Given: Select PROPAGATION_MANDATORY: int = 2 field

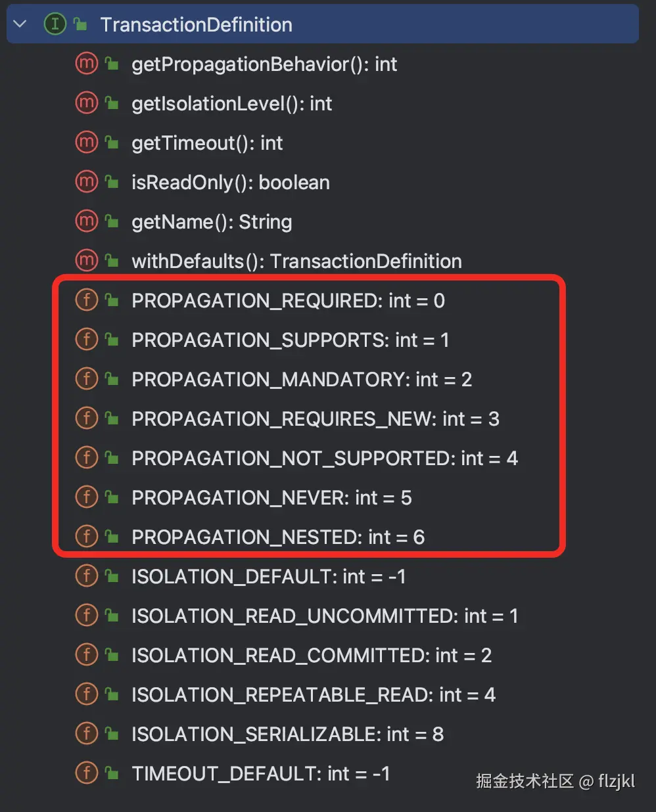Looking at the screenshot, I should pyautogui.click(x=302, y=379).
